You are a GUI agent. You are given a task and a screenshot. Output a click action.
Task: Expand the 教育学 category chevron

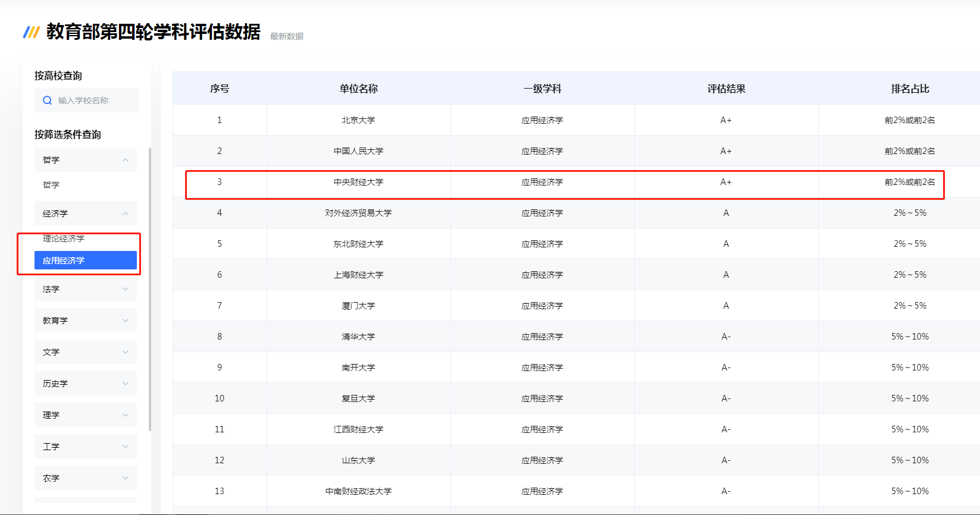coord(126,321)
